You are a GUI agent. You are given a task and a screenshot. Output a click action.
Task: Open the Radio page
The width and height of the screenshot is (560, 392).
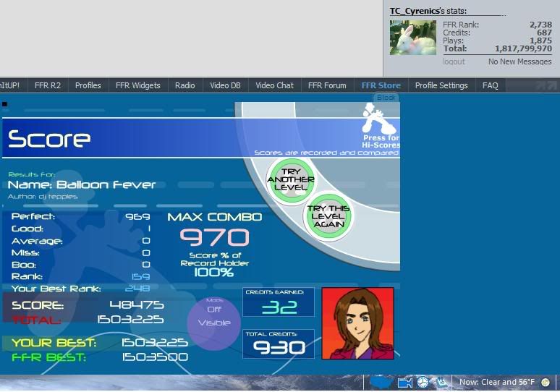[184, 85]
